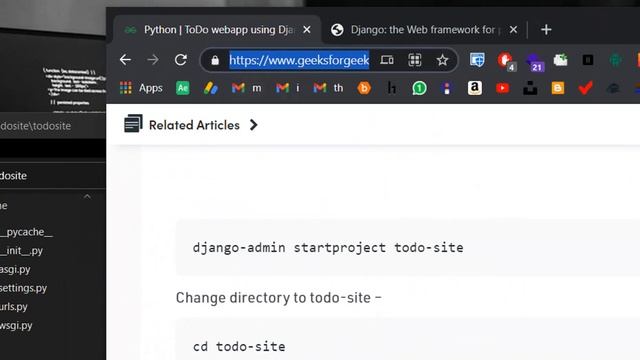Open the white box extension with green arrow
Image resolution: width=640 pixels, height=360 pixels.
560,60
